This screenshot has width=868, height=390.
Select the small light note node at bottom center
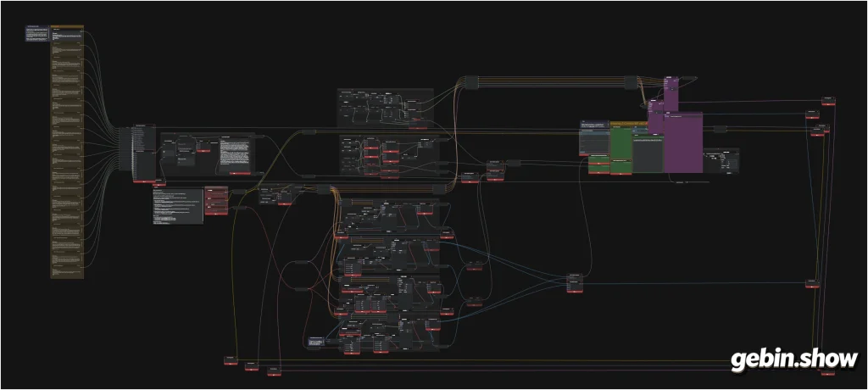tap(316, 343)
